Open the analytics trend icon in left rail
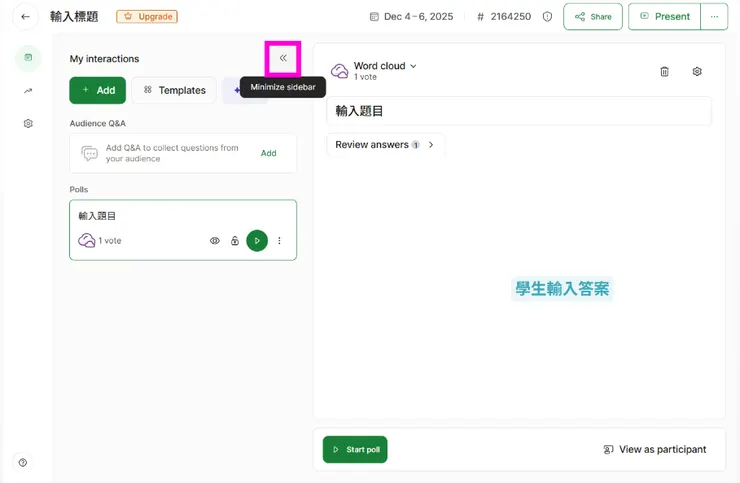740x483 pixels. coord(28,91)
